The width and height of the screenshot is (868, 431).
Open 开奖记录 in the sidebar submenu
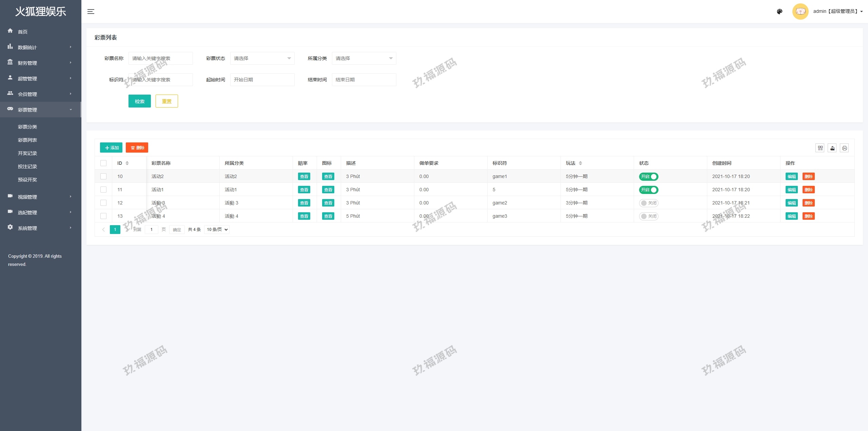click(x=27, y=153)
